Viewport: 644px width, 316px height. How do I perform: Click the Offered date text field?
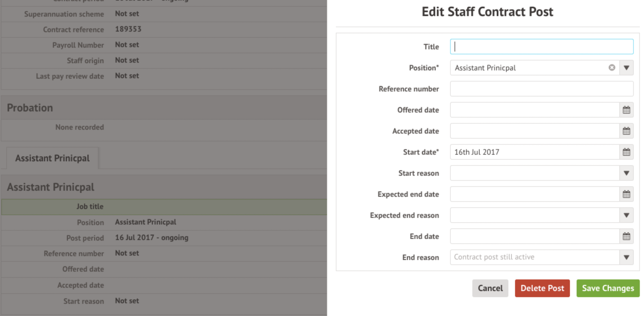coord(534,110)
